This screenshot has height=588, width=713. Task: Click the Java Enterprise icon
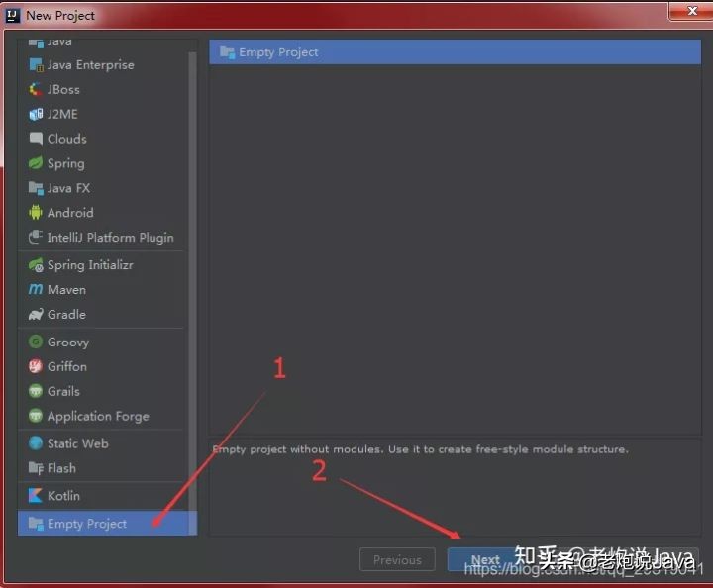click(36, 65)
